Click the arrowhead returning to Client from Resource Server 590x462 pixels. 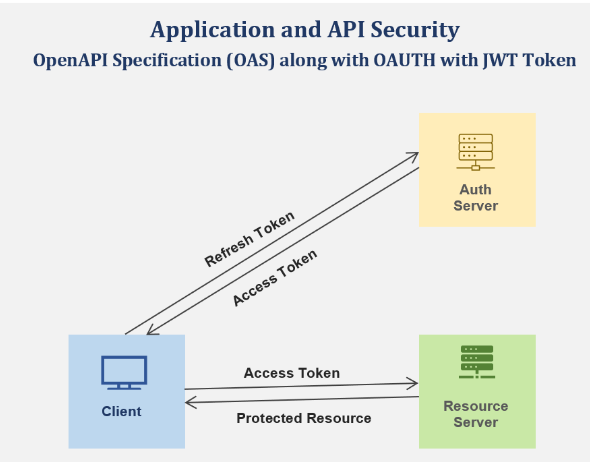point(191,403)
